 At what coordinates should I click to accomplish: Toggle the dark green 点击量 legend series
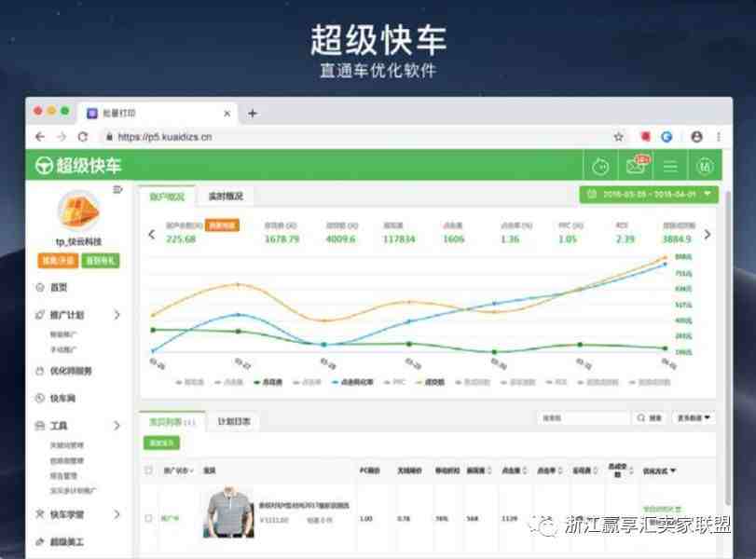pyautogui.click(x=268, y=382)
